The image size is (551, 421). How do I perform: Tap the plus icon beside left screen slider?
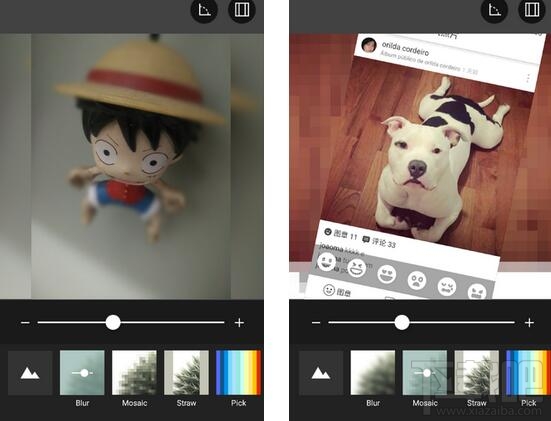(x=239, y=322)
